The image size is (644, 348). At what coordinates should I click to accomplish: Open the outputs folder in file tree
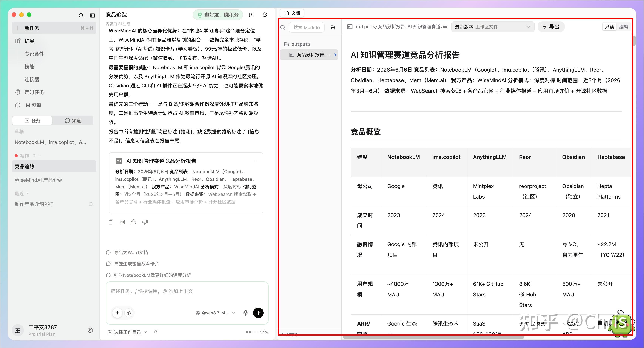[x=297, y=44]
